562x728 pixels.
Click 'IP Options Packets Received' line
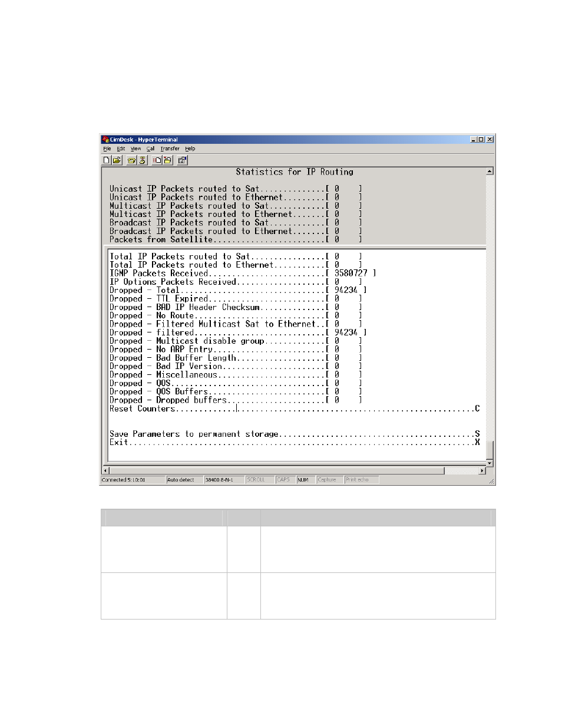236,282
